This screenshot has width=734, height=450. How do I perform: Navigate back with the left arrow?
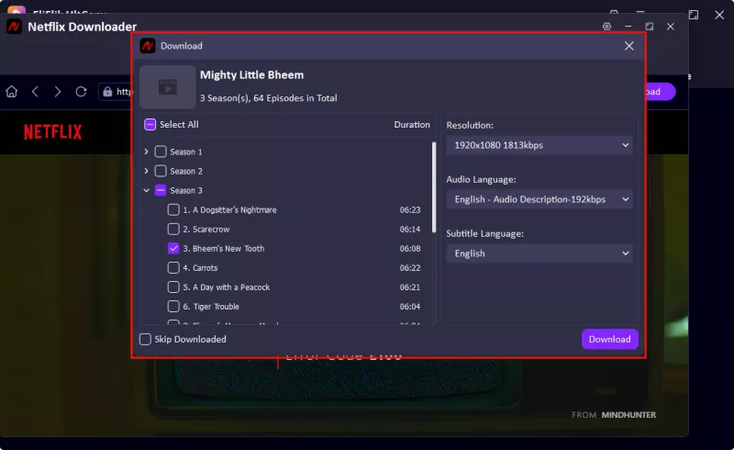[35, 91]
